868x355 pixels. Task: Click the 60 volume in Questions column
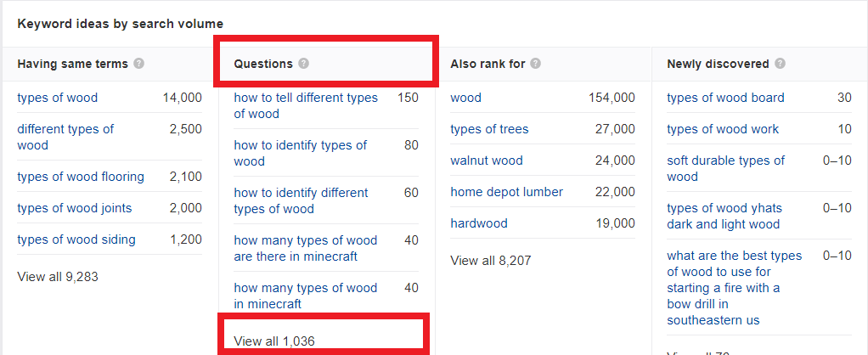tap(411, 194)
